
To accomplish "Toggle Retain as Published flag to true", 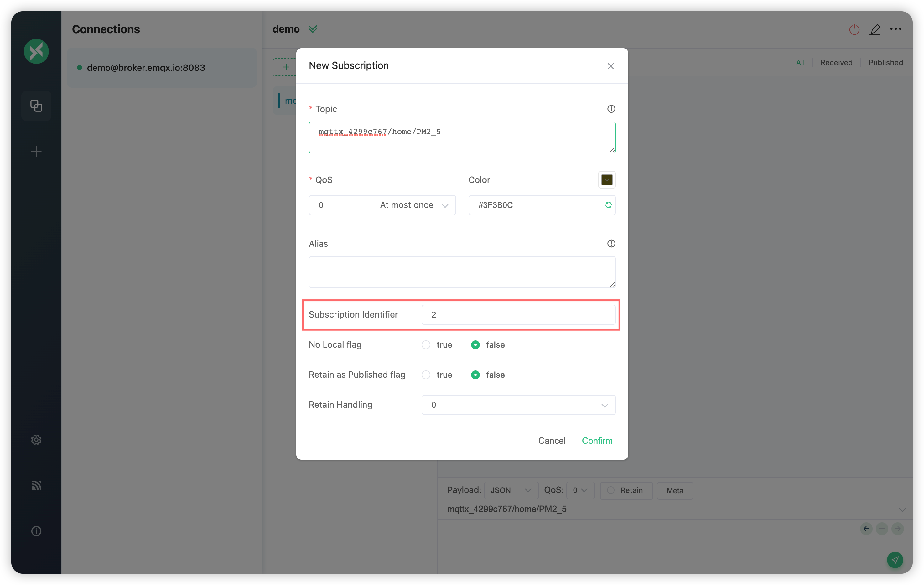I will click(426, 375).
